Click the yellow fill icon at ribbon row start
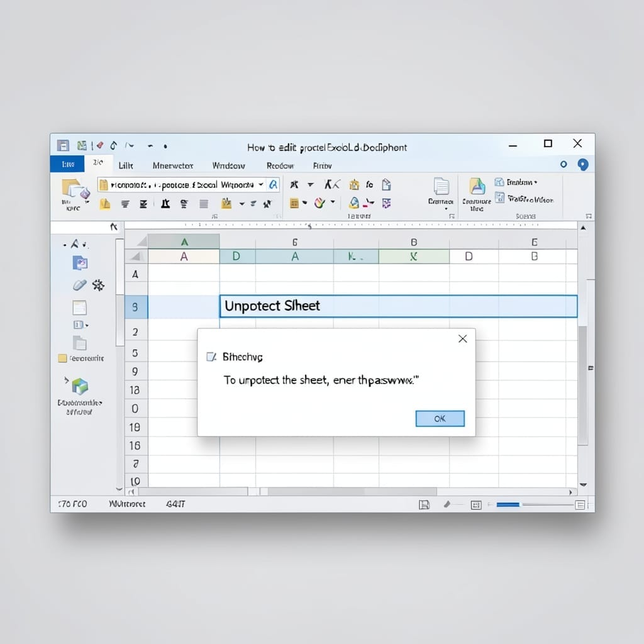Viewport: 644px width, 644px height. pyautogui.click(x=105, y=203)
